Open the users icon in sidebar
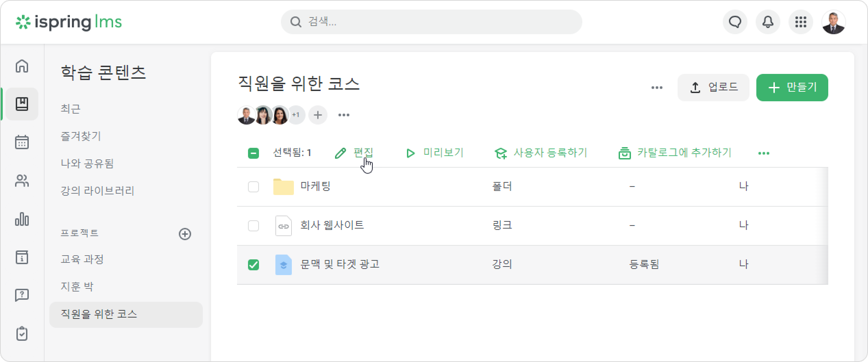Viewport: 868px width, 362px height. (22, 181)
